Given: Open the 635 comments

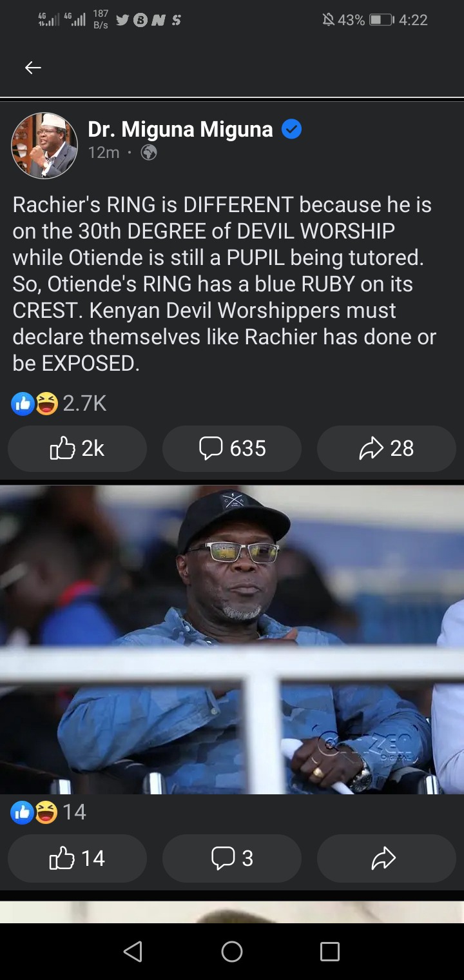Looking at the screenshot, I should [x=232, y=448].
